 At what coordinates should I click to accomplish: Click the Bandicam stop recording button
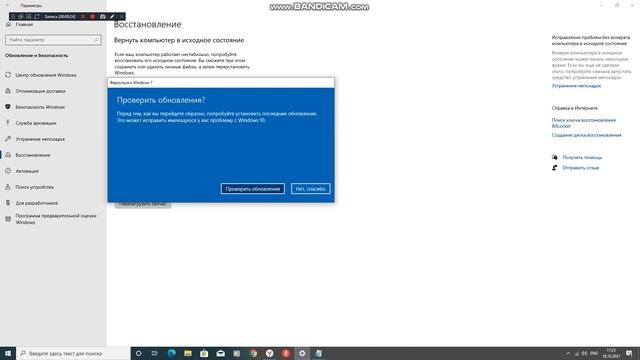tap(93, 17)
